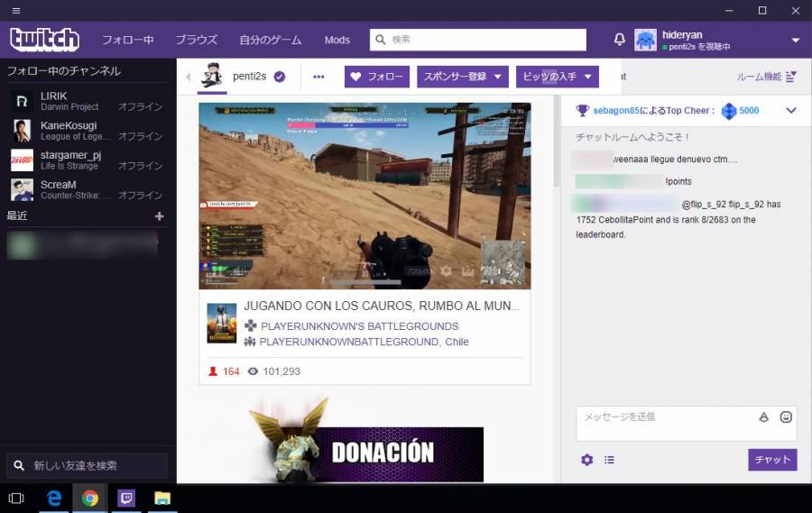Viewport: 812px width, 513px height.
Task: Click the 5000 bits gem icon
Action: (x=729, y=111)
